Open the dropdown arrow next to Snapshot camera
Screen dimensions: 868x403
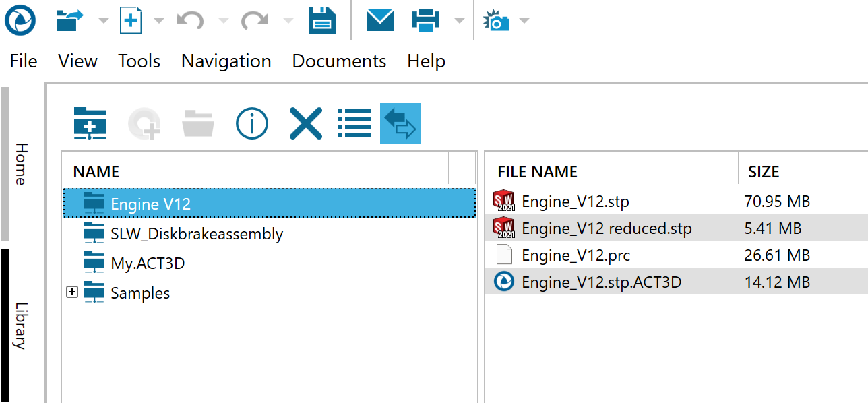[524, 21]
